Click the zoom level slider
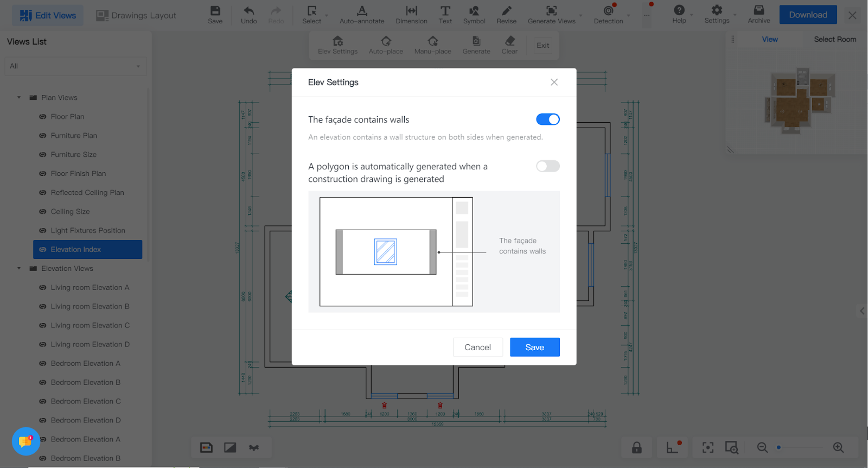This screenshot has width=868, height=468. [800, 447]
